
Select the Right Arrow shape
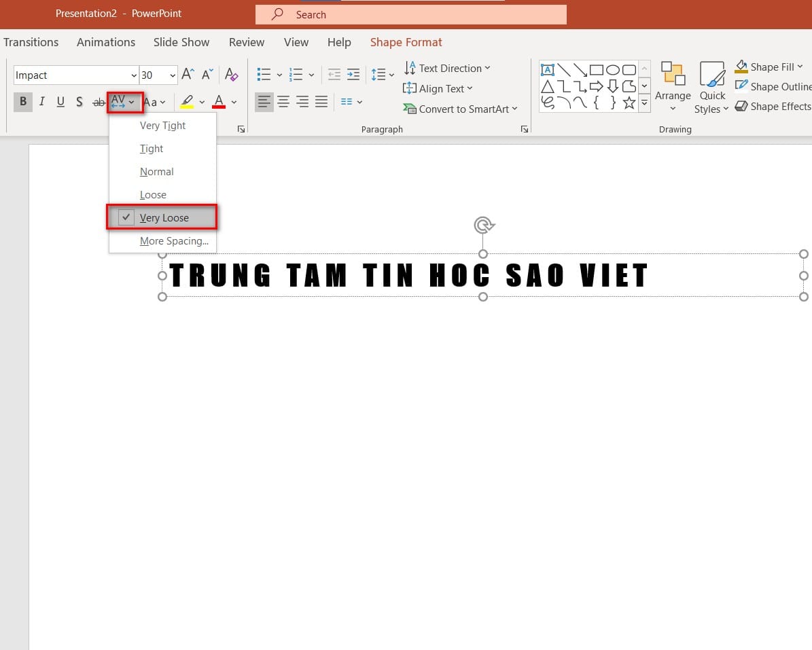pos(597,86)
